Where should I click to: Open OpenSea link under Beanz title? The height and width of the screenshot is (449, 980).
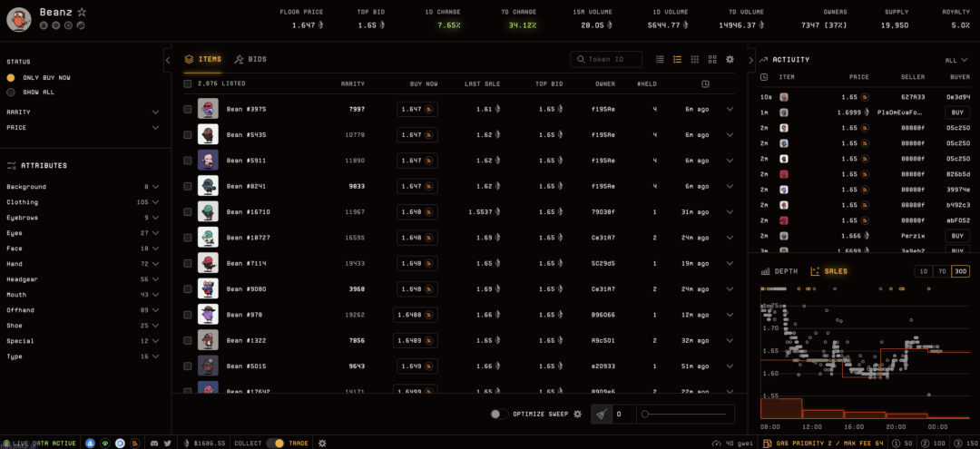click(44, 25)
